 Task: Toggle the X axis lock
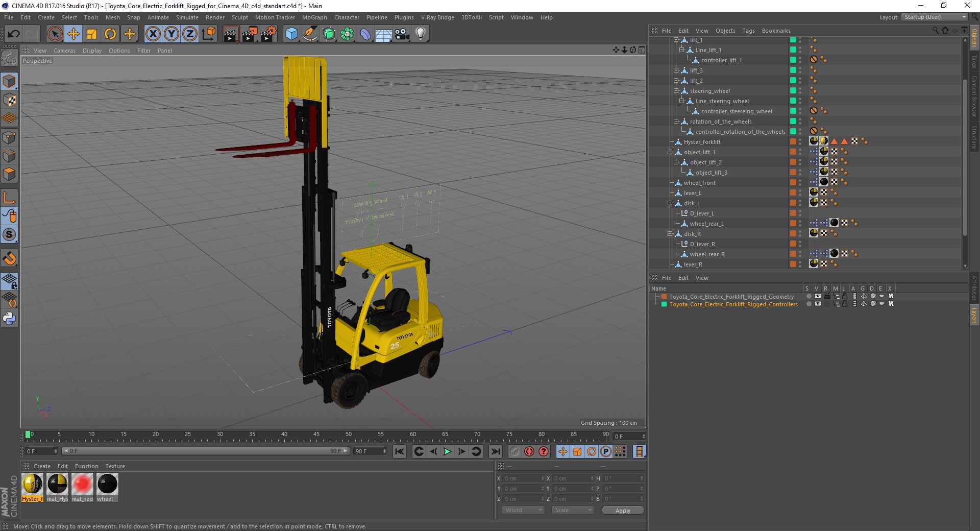click(x=153, y=34)
